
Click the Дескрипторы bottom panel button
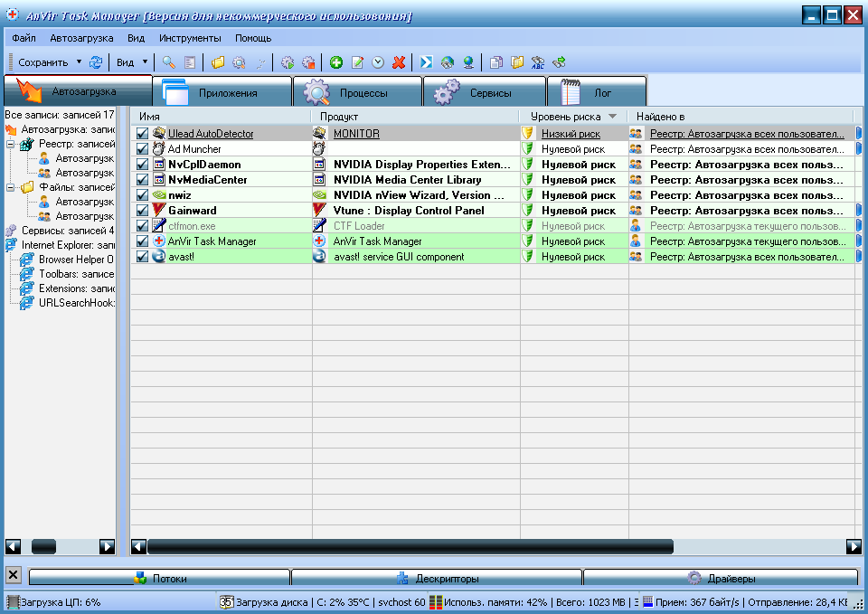click(x=437, y=578)
